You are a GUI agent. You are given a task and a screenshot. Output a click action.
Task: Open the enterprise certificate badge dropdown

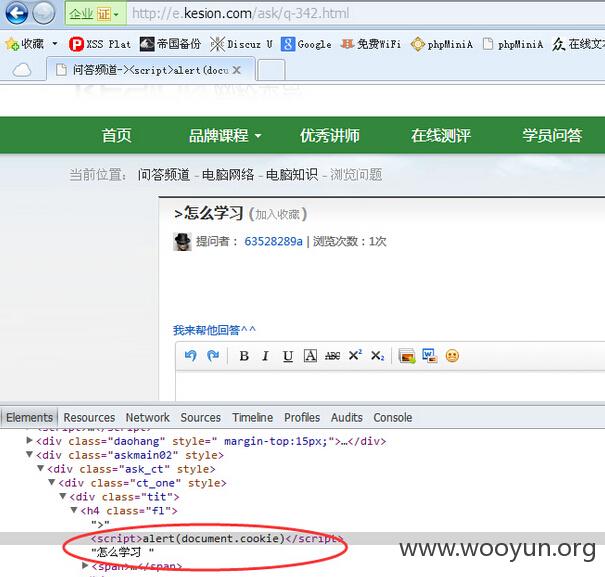pos(95,14)
